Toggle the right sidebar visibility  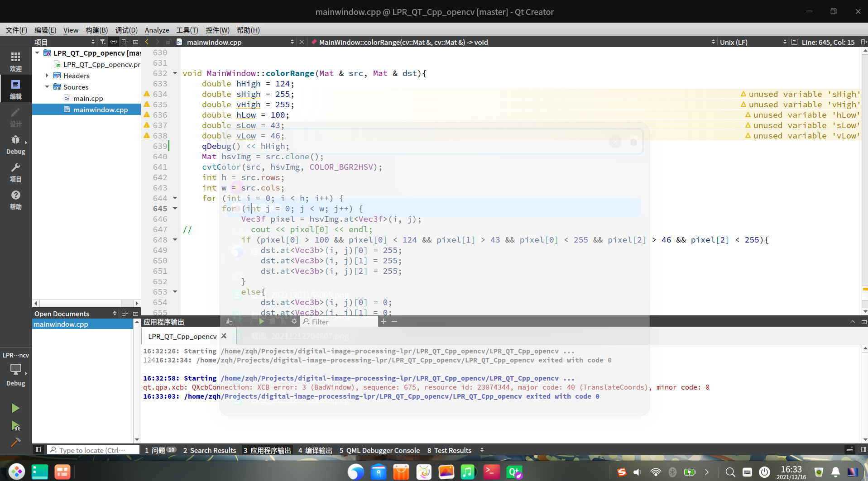pyautogui.click(x=863, y=450)
